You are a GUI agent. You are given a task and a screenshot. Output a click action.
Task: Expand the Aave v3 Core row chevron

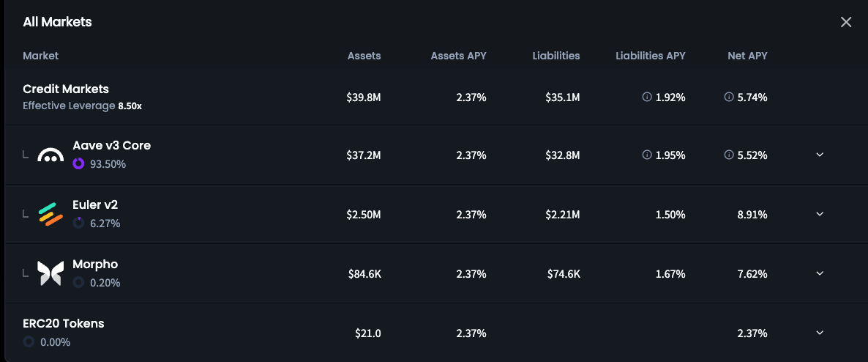820,155
